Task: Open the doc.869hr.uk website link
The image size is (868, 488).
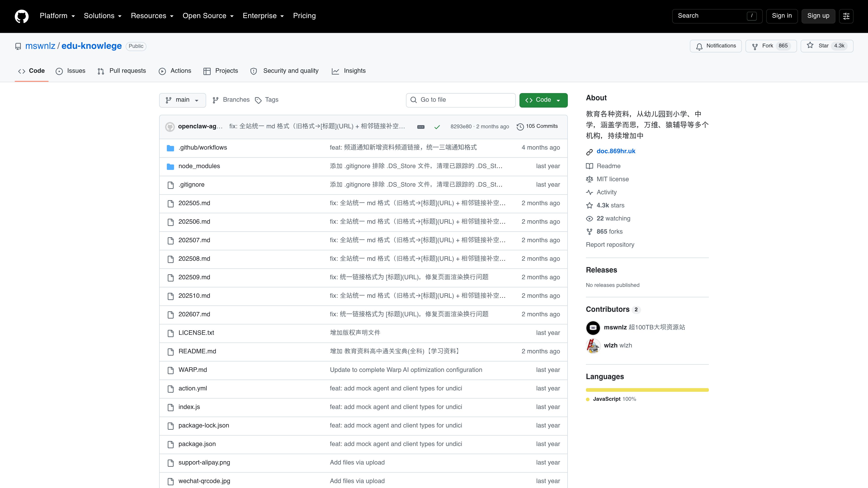Action: (x=616, y=151)
